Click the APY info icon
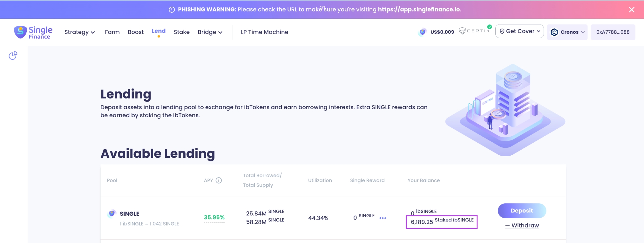Image resolution: width=644 pixels, height=243 pixels. [x=219, y=180]
